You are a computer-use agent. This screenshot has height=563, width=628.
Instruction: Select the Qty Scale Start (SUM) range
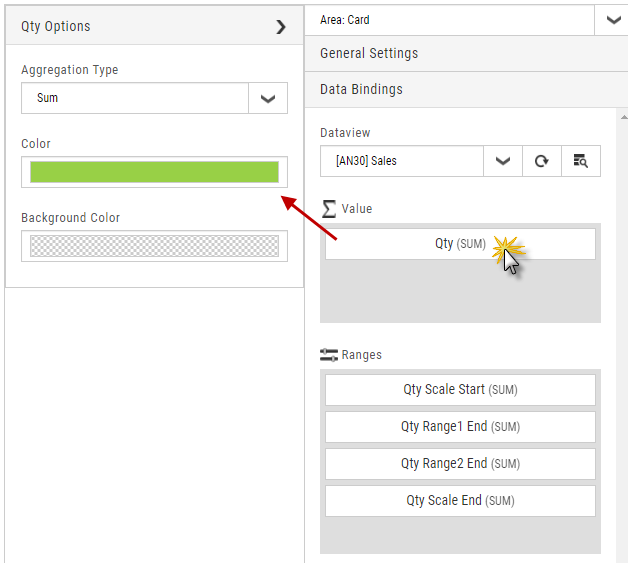click(460, 390)
